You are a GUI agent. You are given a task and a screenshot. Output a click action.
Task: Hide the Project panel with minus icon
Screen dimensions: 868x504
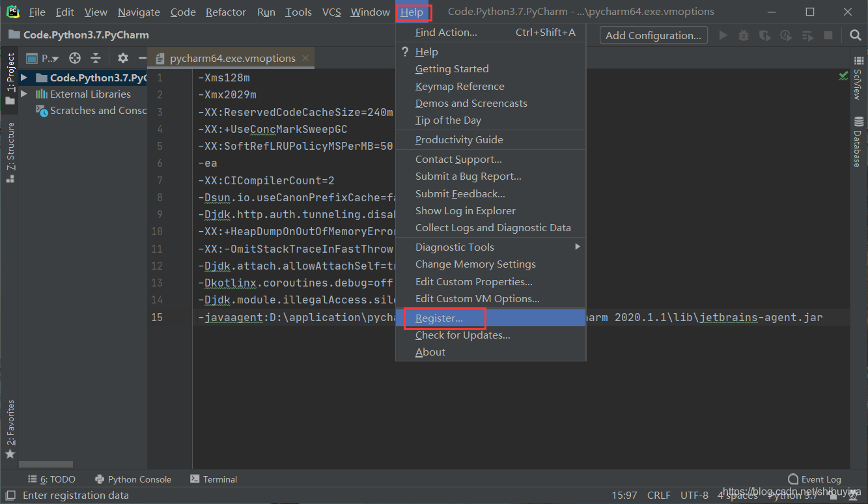tap(143, 59)
